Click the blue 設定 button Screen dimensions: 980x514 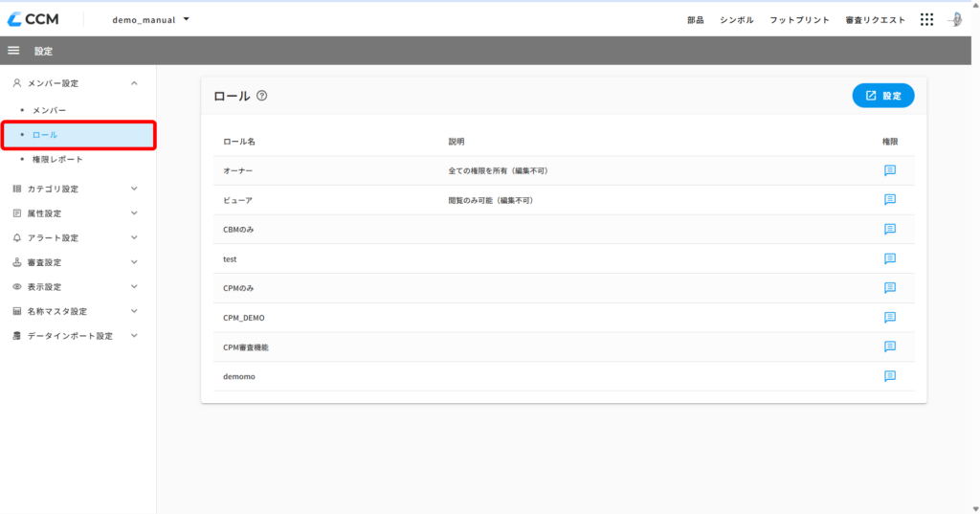tap(883, 96)
